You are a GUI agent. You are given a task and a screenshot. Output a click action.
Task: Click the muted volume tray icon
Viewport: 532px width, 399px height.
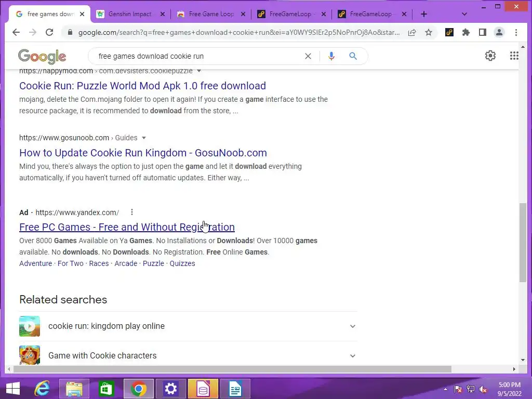coord(483,389)
